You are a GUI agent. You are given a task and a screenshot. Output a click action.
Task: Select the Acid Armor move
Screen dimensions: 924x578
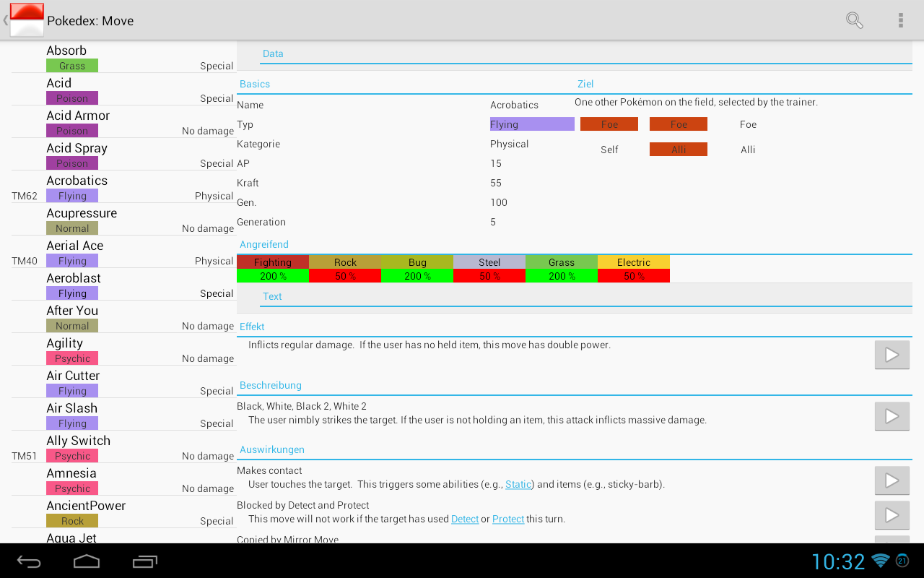(123, 123)
